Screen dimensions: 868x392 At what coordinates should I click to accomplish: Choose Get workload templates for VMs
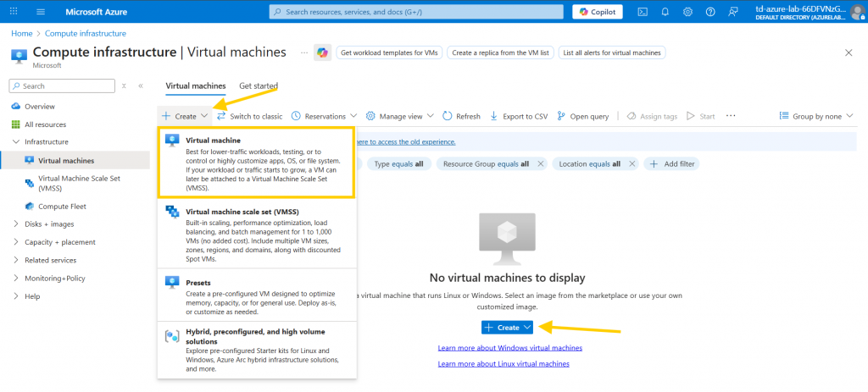pyautogui.click(x=389, y=52)
